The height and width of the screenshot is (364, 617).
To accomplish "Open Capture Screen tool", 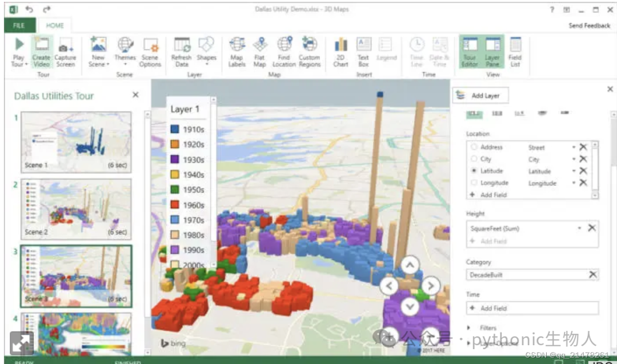I will pos(65,52).
